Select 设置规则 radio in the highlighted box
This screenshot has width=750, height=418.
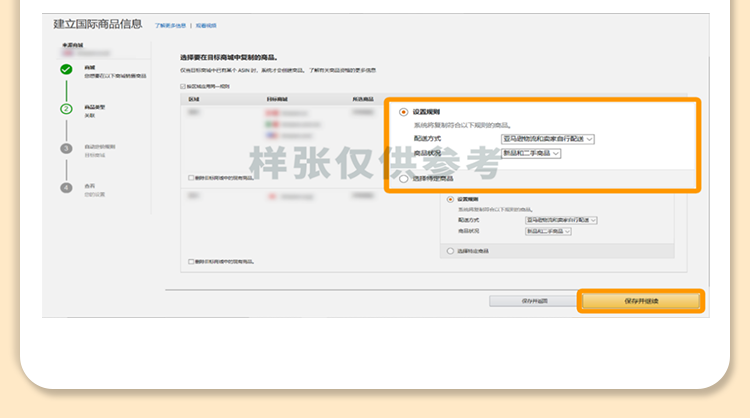coord(404,113)
